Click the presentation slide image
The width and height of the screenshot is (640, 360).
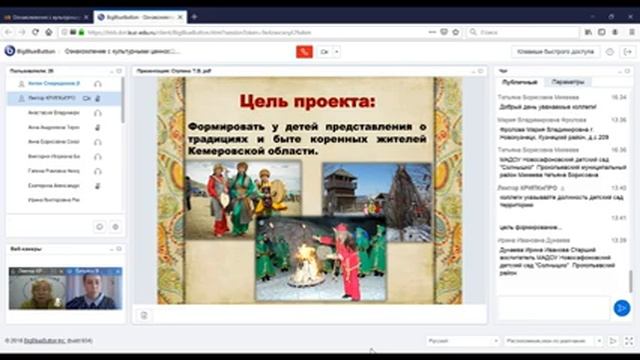pyautogui.click(x=310, y=190)
